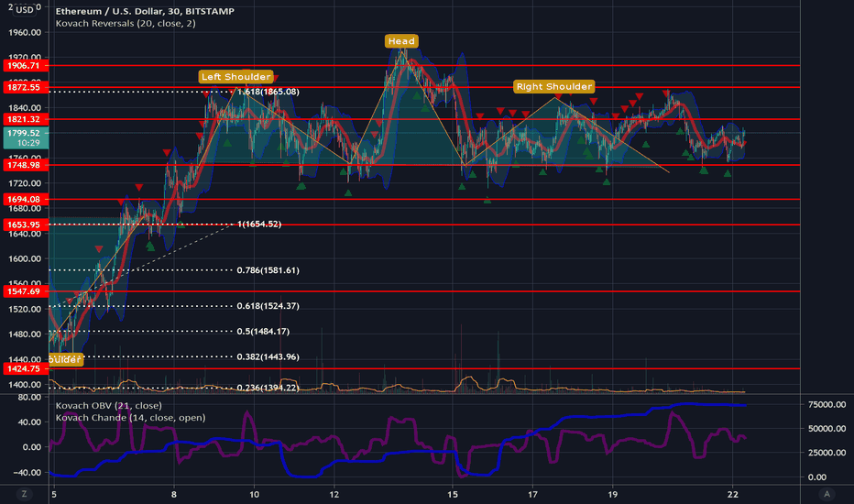This screenshot has height=504, width=854.
Task: Click the 75000.00 OBV scale value
Action: (827, 404)
